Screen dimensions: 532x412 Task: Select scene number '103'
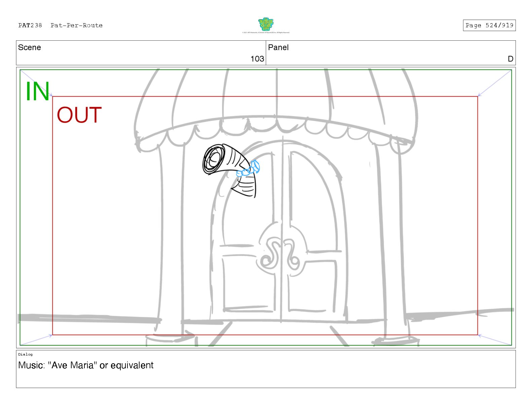coord(257,59)
